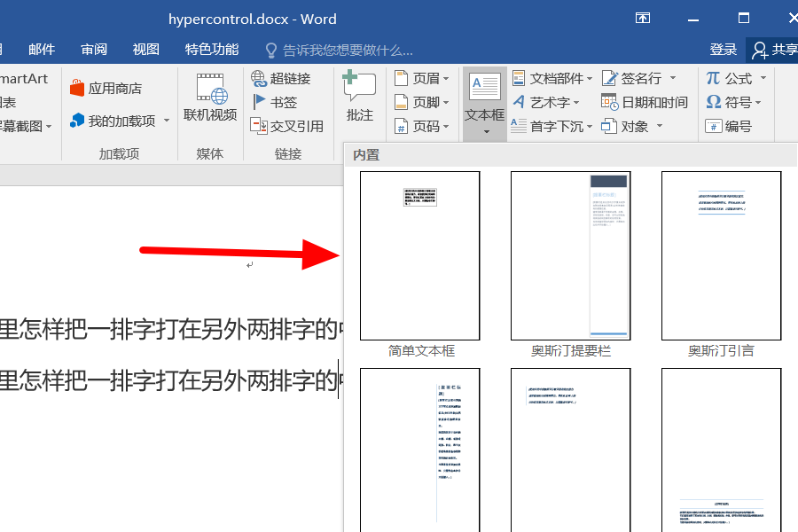Click the 我的加载项 icon
This screenshot has width=798, height=532.
click(x=77, y=121)
